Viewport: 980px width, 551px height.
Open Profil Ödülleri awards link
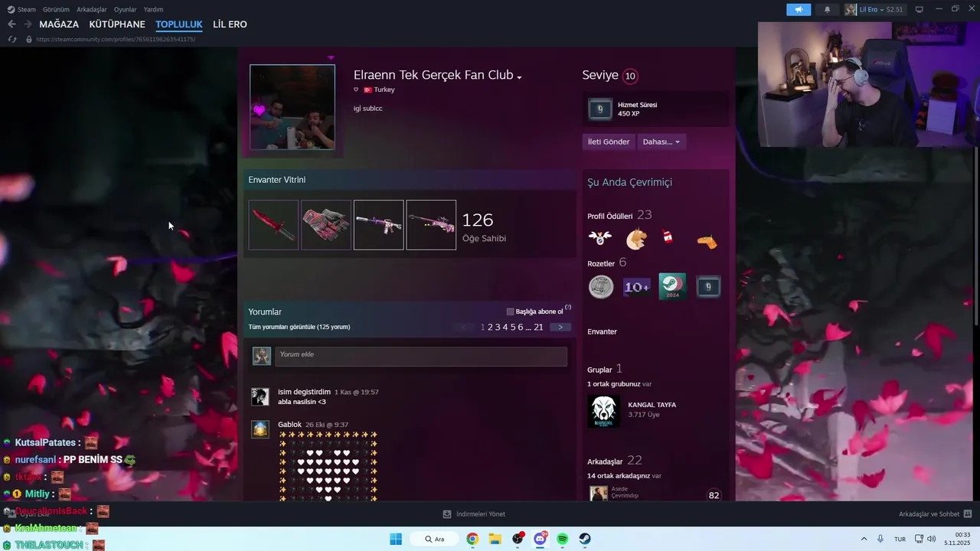point(619,216)
